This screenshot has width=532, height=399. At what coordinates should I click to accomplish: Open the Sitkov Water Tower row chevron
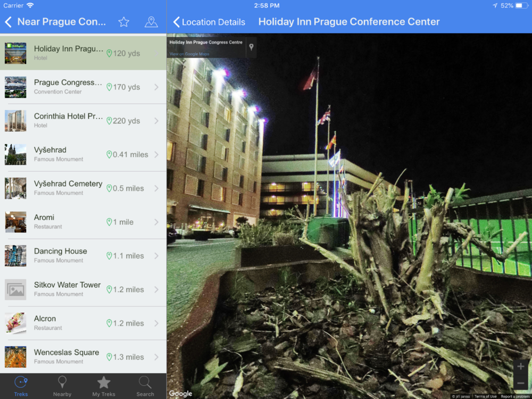pyautogui.click(x=156, y=290)
